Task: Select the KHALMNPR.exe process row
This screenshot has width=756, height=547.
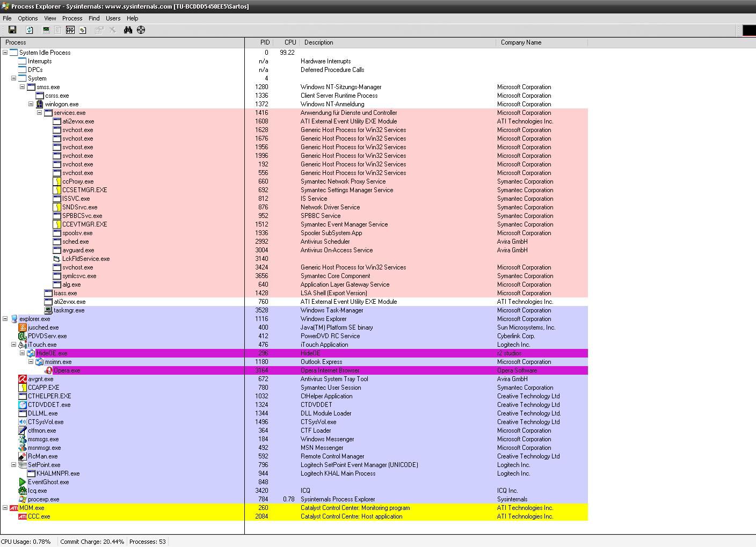Action: coord(294,473)
